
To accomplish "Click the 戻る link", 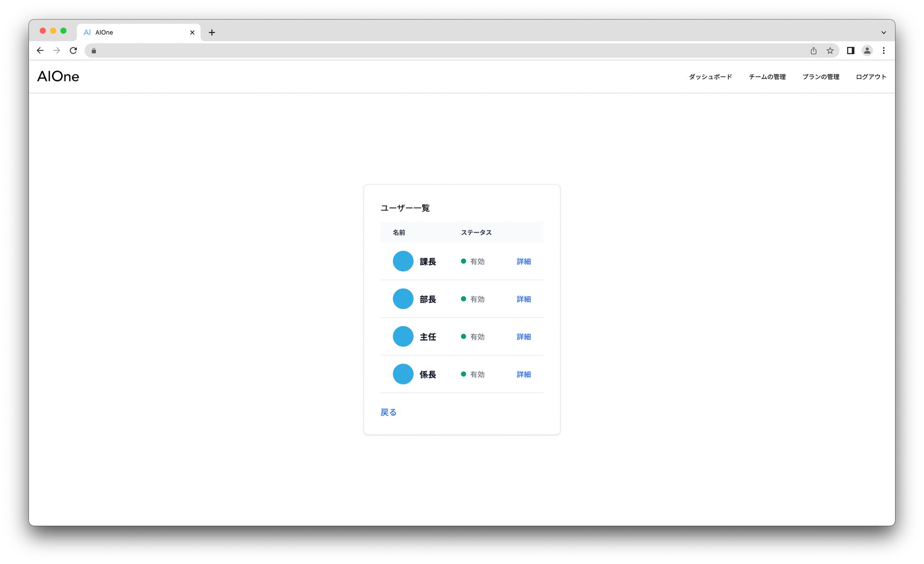I will pyautogui.click(x=389, y=412).
